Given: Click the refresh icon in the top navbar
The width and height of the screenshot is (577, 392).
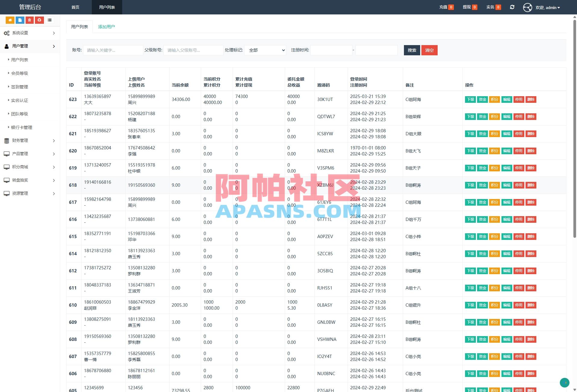Looking at the screenshot, I should 512,7.
